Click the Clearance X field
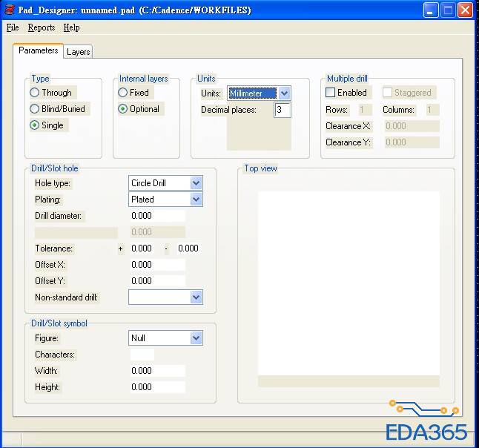This screenshot has width=479, height=448. pos(412,126)
